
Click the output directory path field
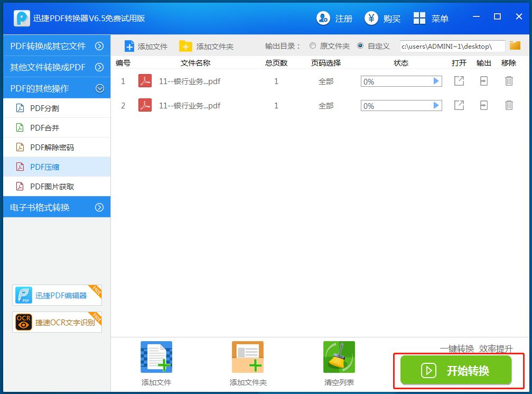[x=452, y=47]
